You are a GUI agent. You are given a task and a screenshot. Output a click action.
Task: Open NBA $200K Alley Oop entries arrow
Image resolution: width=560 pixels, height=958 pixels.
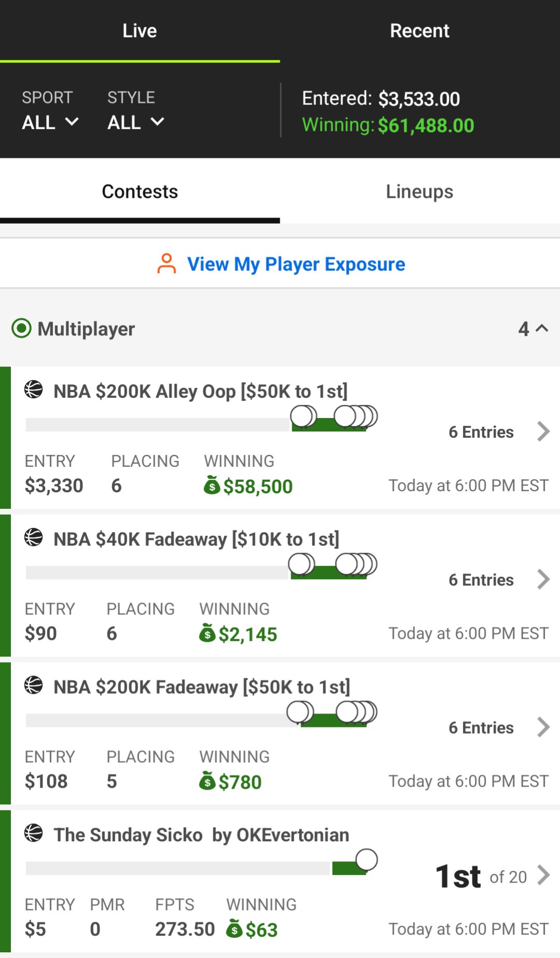tap(543, 431)
